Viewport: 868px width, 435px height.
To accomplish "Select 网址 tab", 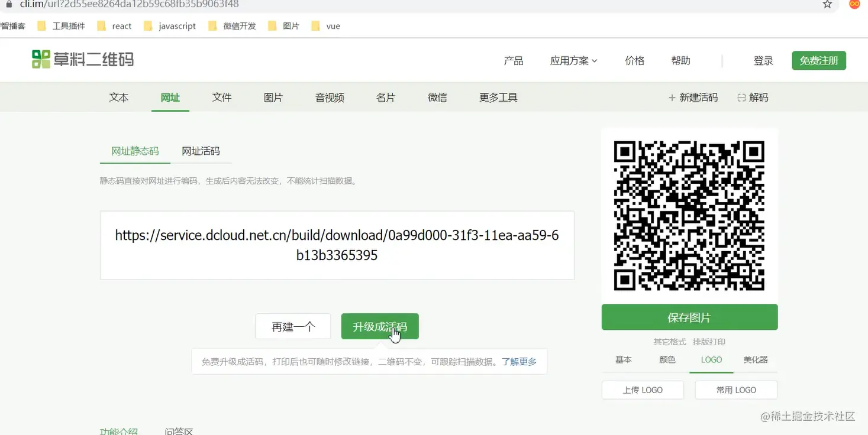I will click(x=170, y=98).
